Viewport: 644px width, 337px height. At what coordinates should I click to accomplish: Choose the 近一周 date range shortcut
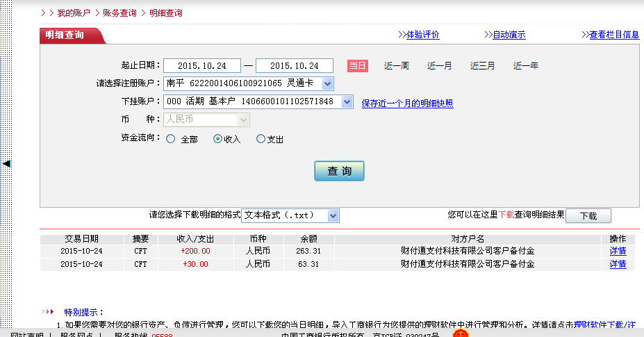[396, 66]
